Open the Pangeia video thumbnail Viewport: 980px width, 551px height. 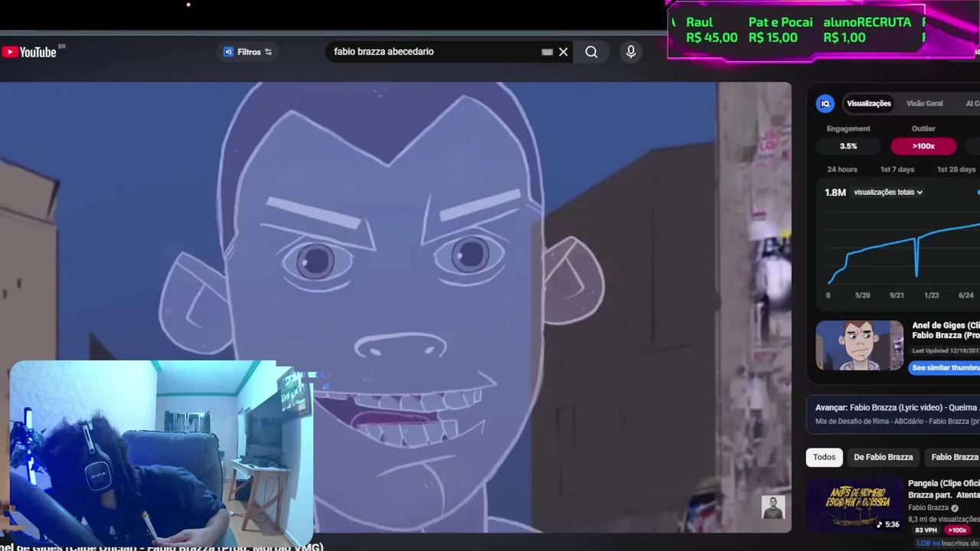(x=854, y=505)
